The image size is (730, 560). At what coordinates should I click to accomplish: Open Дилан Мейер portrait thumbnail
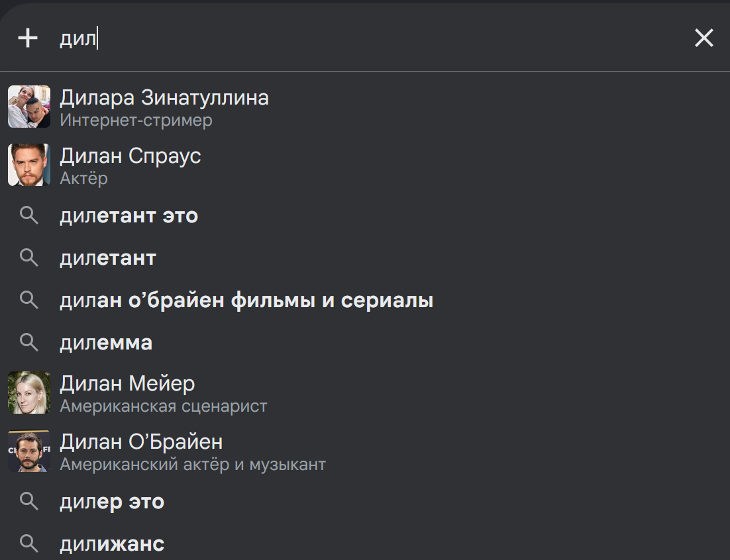coord(29,393)
